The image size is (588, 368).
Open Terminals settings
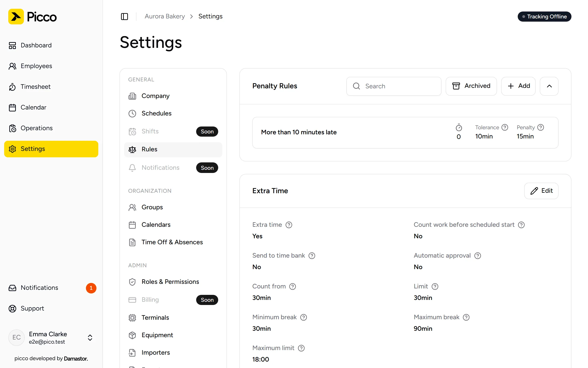(173, 318)
